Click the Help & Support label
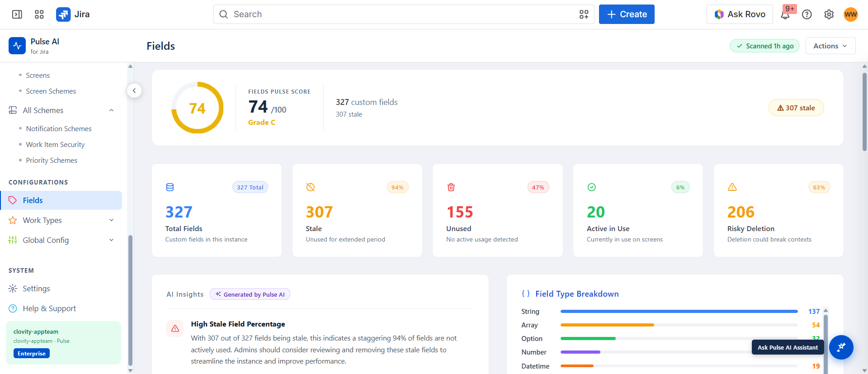This screenshot has height=374, width=868. tap(49, 308)
